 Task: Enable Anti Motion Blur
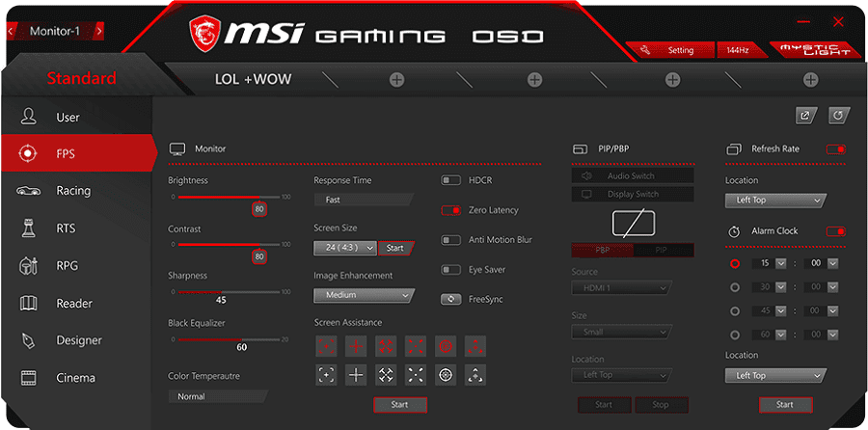tap(451, 240)
